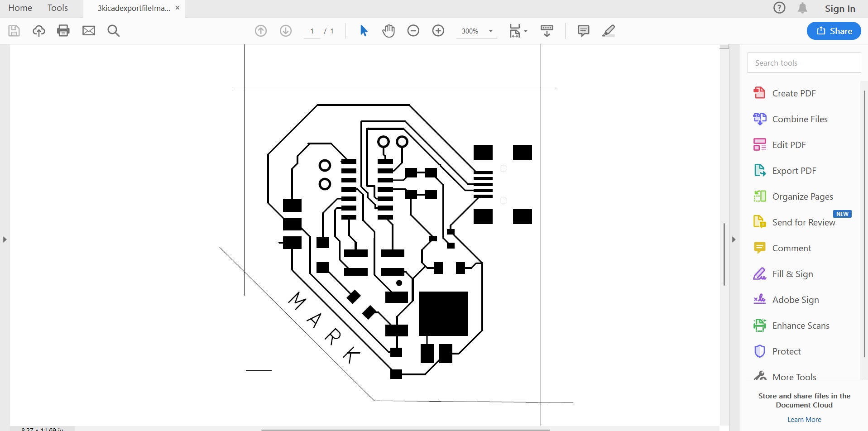The image size is (868, 431).
Task: Activate the Selection arrow tool
Action: [x=364, y=31]
